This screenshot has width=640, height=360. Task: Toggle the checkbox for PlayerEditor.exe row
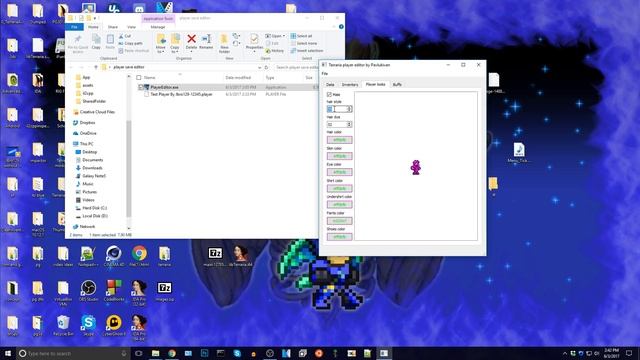(141, 87)
